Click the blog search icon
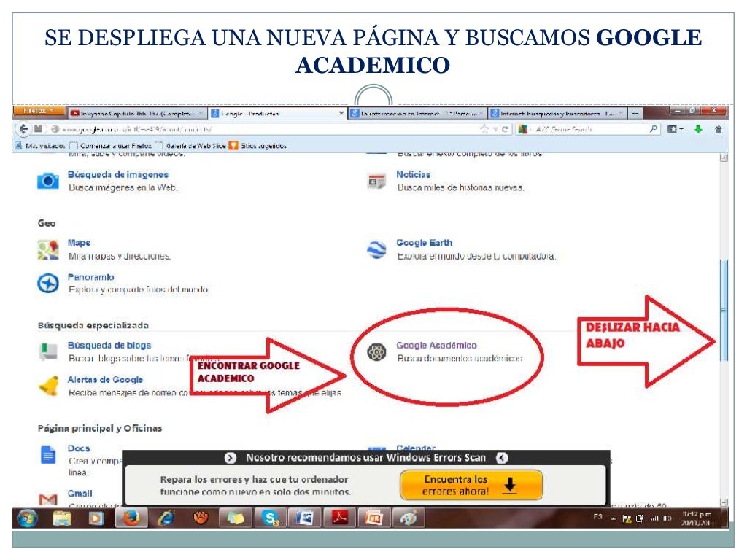This screenshot has width=747, height=560. point(48,352)
